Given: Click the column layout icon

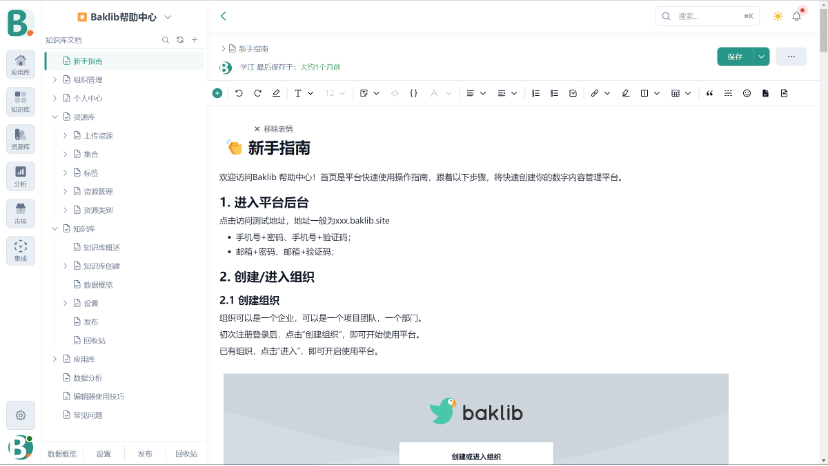Looking at the screenshot, I should (644, 93).
